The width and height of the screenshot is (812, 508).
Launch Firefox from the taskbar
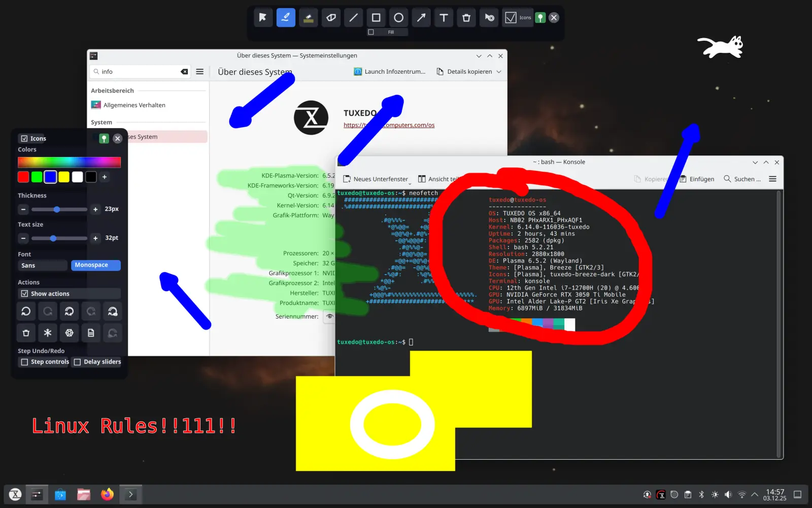click(107, 494)
